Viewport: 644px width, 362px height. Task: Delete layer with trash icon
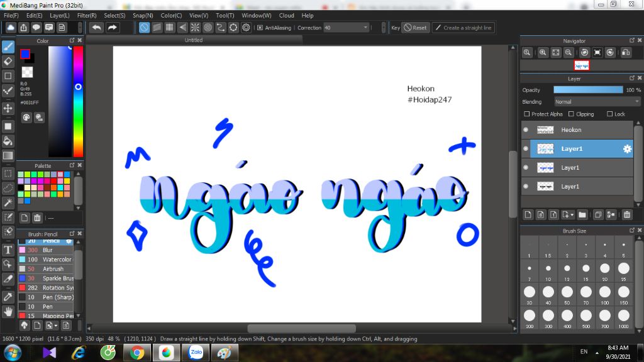tap(627, 215)
